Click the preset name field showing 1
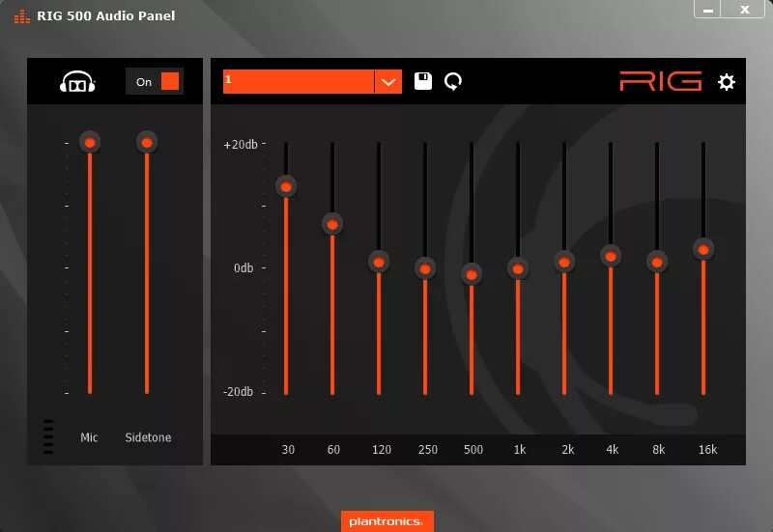This screenshot has width=773, height=532. click(x=299, y=82)
